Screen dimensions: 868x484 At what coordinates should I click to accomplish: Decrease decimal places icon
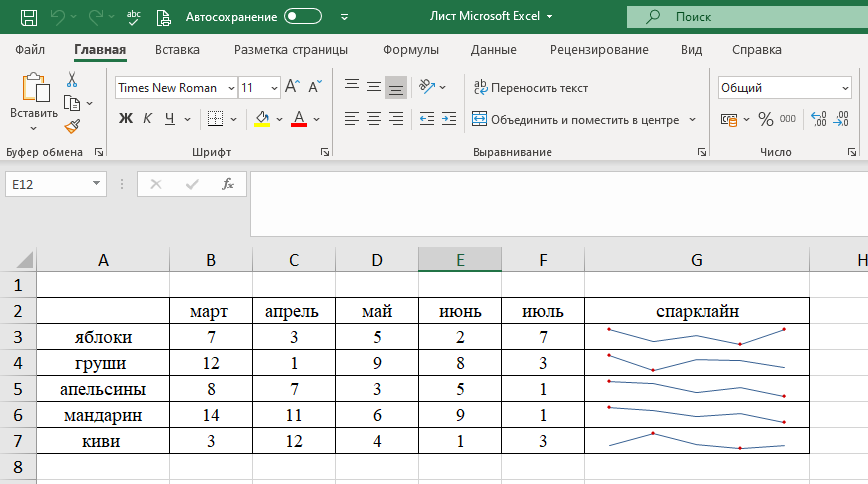841,119
